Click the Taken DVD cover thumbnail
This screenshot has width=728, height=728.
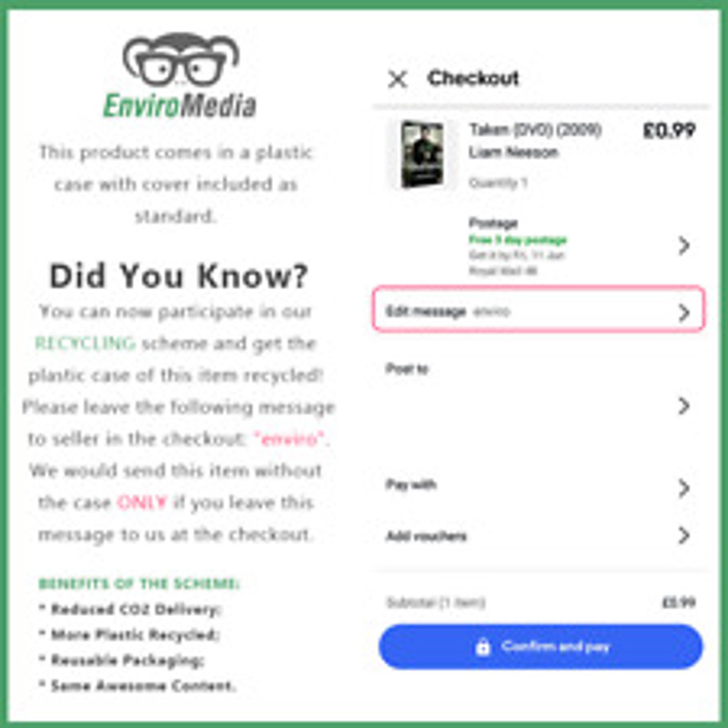[421, 154]
